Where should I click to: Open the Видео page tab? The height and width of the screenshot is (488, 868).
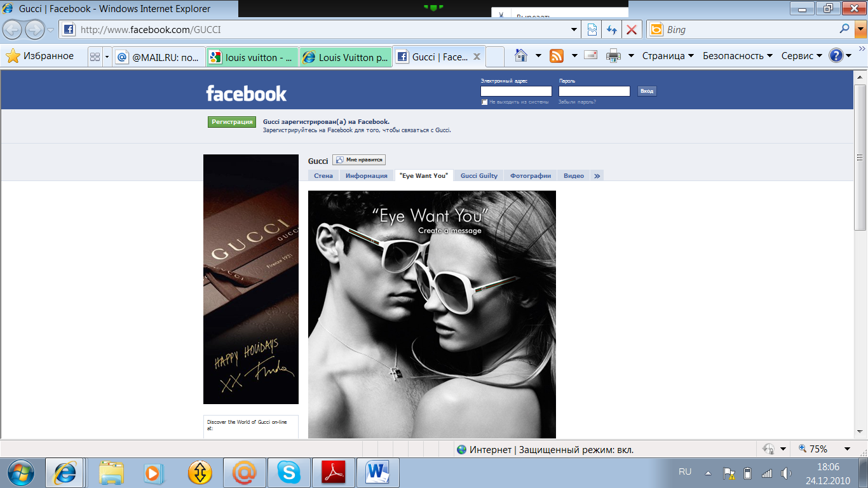[x=574, y=175]
